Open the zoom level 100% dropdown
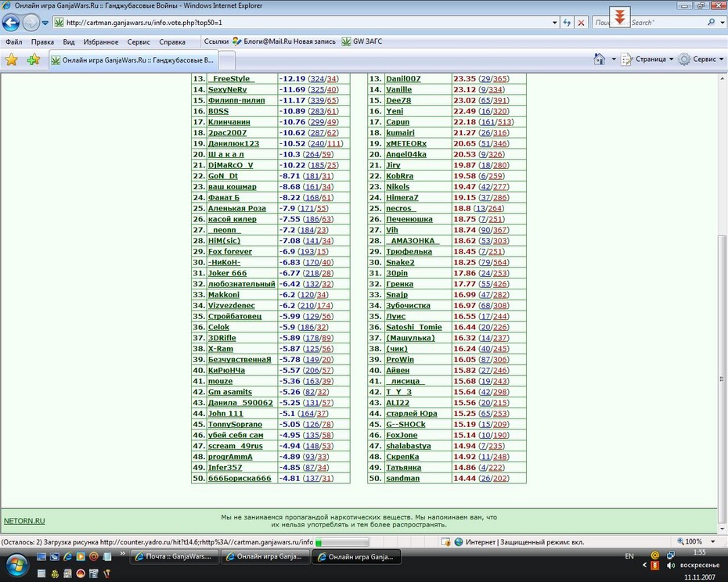Viewport: 728px width, 582px height. [x=697, y=541]
